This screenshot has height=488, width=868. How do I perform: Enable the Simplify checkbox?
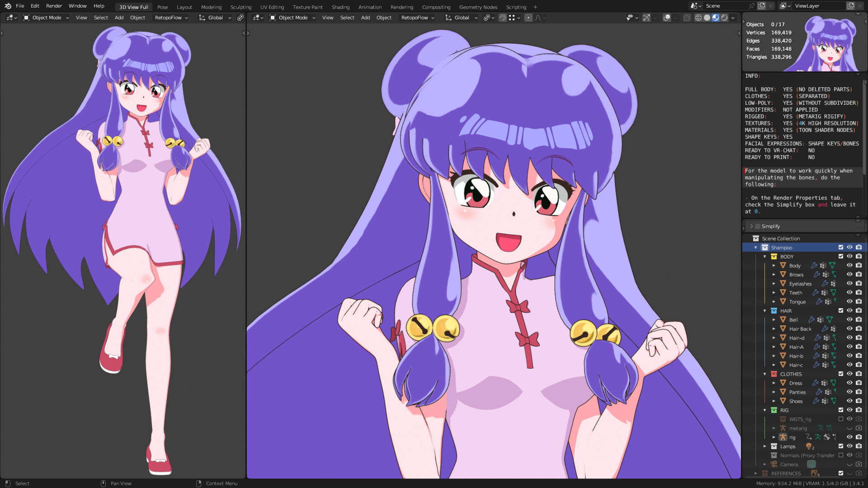pyautogui.click(x=758, y=226)
